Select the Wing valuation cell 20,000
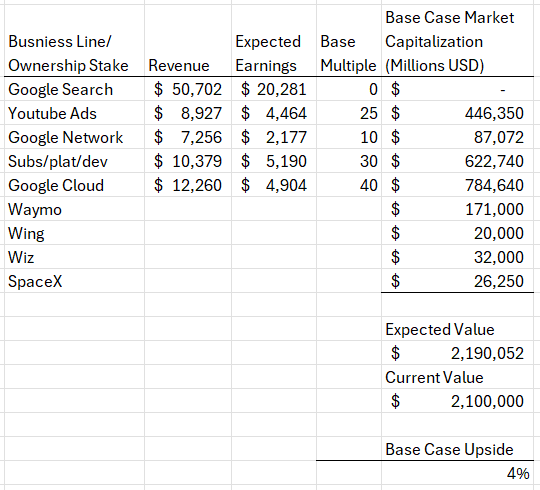The image size is (540, 490). tap(458, 233)
